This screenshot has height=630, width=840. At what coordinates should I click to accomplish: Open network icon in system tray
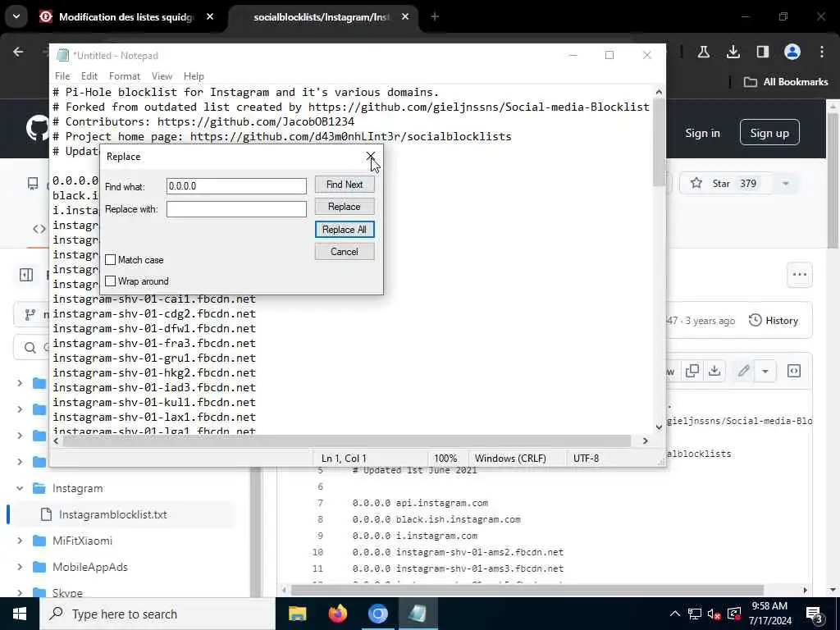pyautogui.click(x=694, y=614)
